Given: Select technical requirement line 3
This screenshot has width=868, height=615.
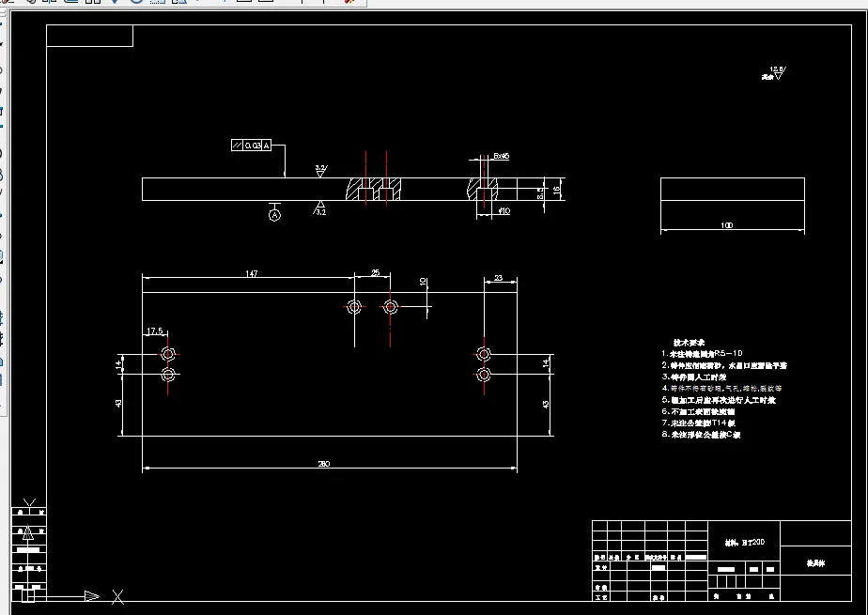Looking at the screenshot, I should coord(694,377).
